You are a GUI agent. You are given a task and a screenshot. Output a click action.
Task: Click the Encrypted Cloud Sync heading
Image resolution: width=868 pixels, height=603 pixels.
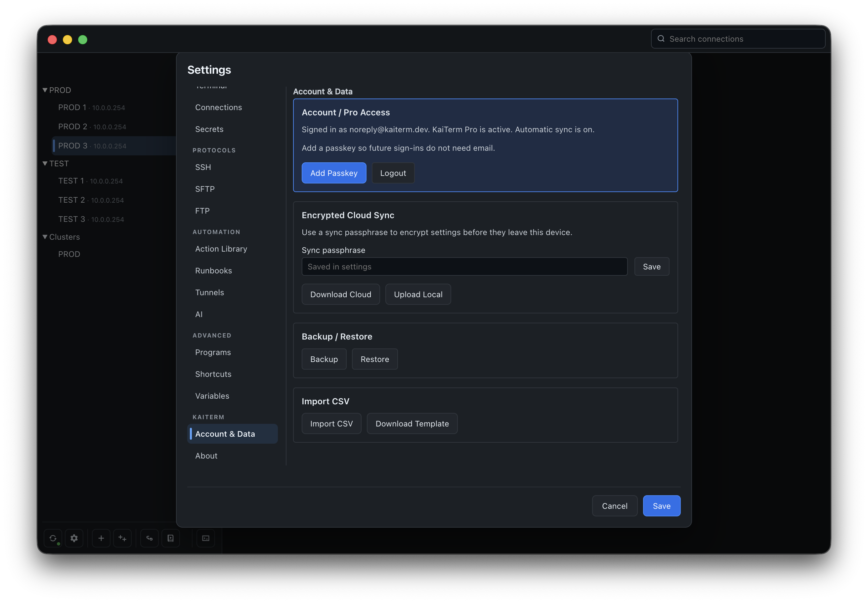(348, 215)
